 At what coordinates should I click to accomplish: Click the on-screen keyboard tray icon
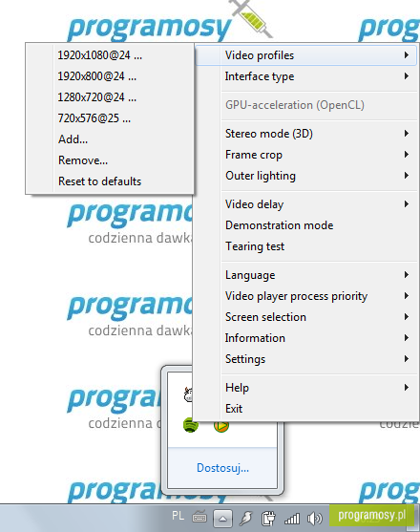tap(199, 517)
